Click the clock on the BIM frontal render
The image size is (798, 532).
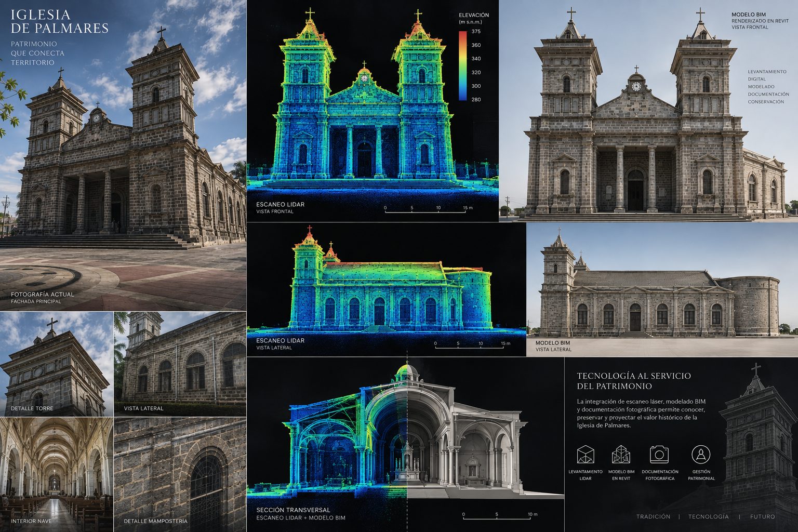(x=636, y=87)
